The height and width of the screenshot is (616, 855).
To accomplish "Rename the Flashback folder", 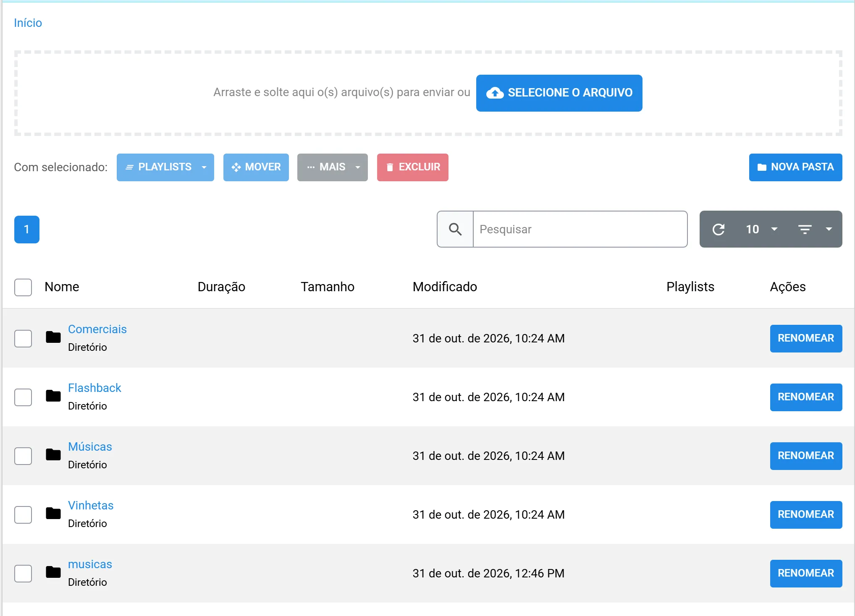I will [806, 397].
